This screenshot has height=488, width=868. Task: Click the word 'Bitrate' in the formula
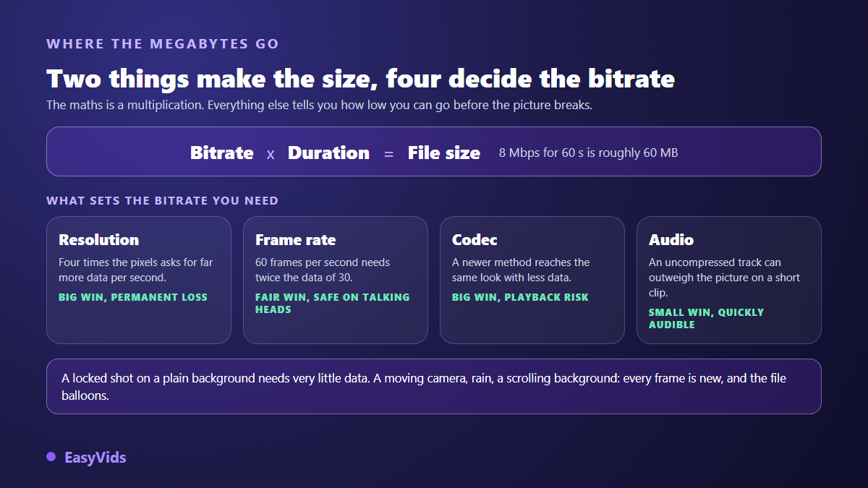coord(221,153)
